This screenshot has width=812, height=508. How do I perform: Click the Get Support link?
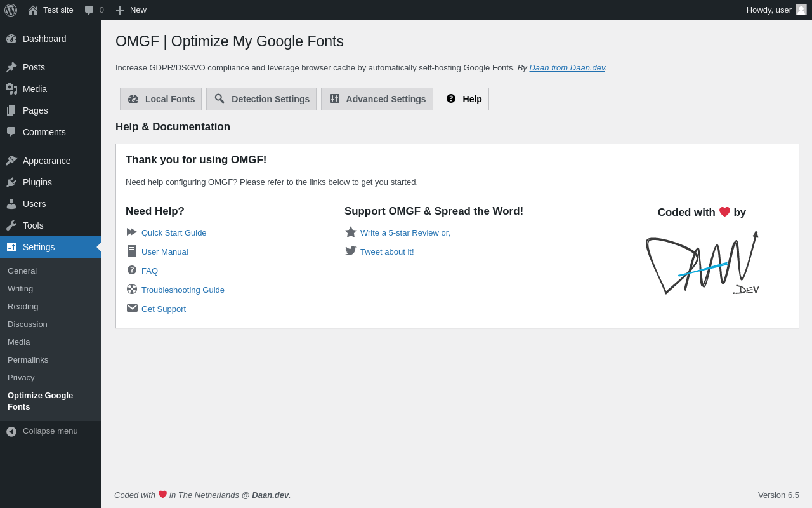163,309
